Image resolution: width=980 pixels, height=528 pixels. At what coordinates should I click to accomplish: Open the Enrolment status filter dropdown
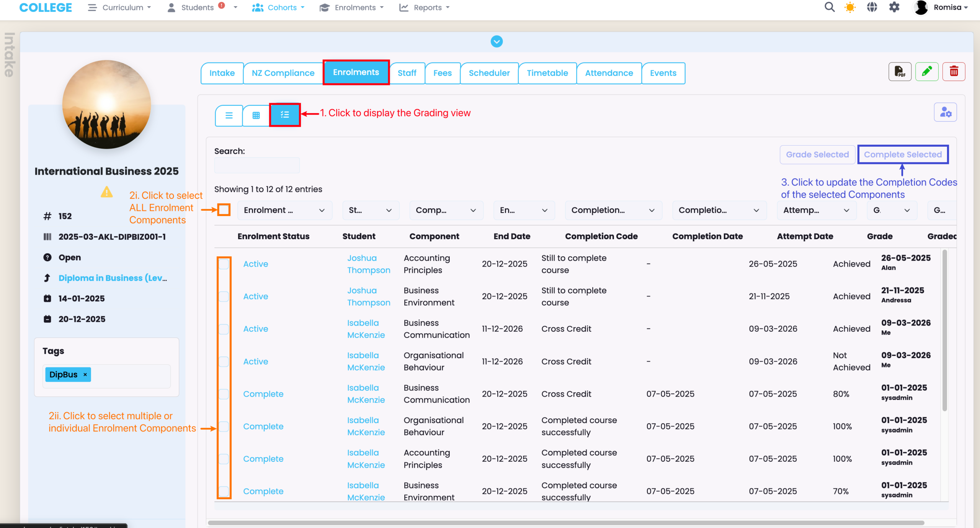pos(284,210)
